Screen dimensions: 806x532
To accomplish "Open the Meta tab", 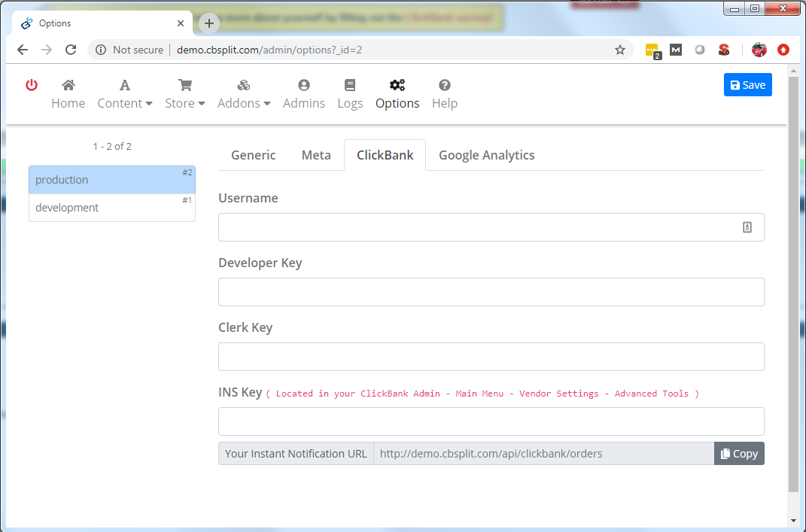I will 316,155.
